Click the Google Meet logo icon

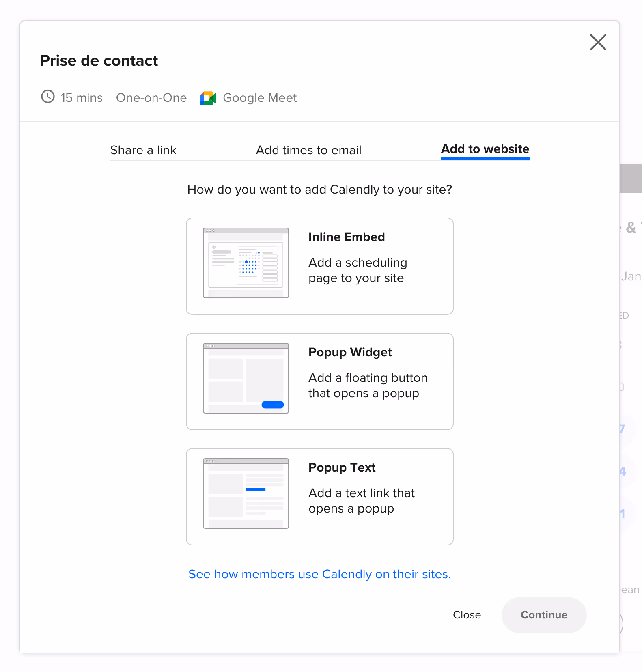[208, 98]
